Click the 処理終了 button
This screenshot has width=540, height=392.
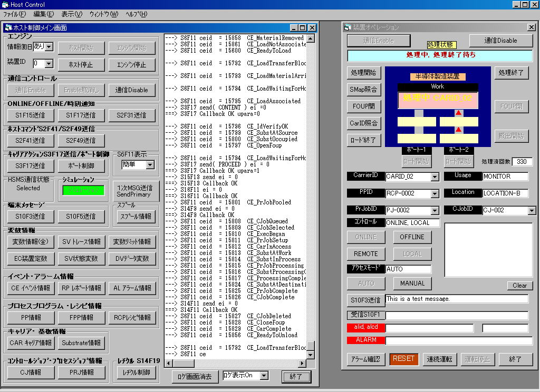click(x=511, y=73)
